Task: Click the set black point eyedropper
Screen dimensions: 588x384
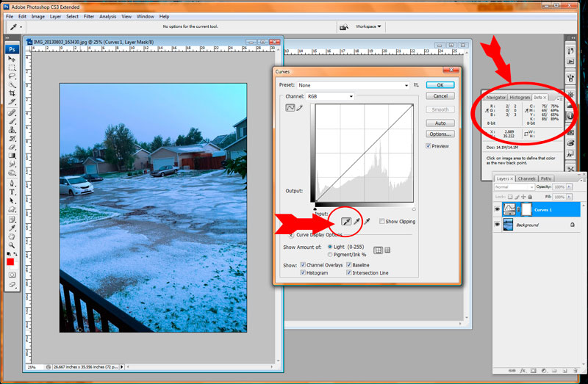Action: pos(346,222)
